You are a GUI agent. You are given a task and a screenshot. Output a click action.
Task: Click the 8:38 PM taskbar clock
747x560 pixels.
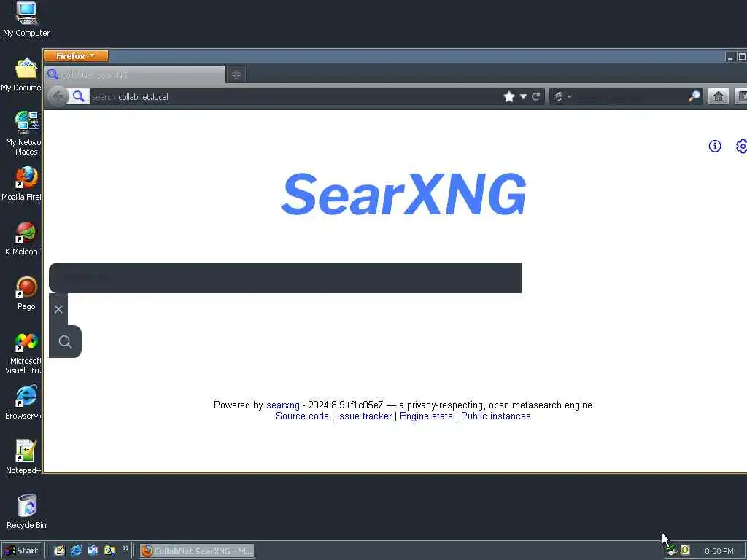pos(719,551)
